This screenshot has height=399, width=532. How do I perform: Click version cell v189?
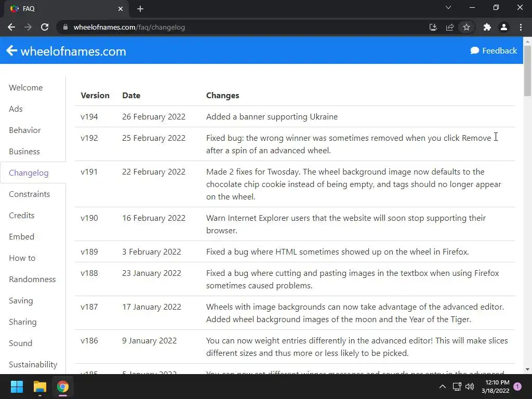click(89, 252)
